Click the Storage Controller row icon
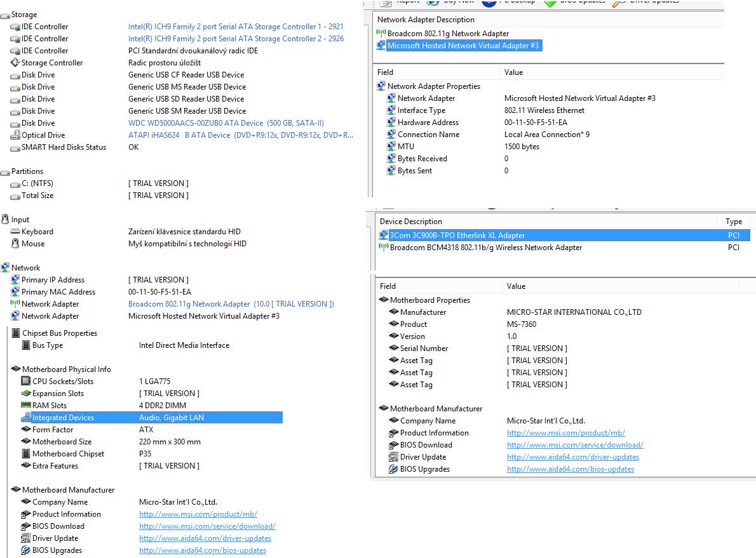 (15, 63)
